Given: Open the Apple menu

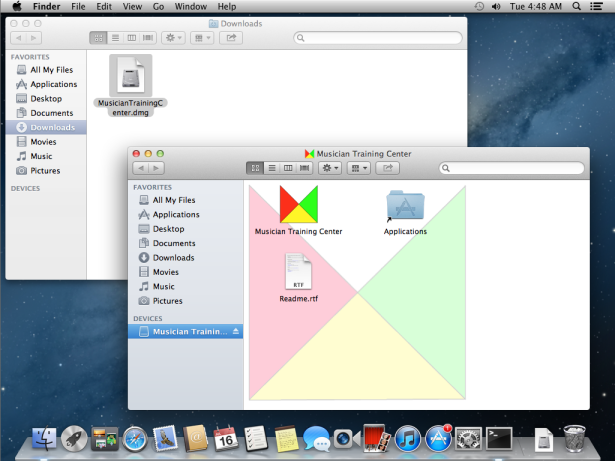Looking at the screenshot, I should (x=16, y=6).
